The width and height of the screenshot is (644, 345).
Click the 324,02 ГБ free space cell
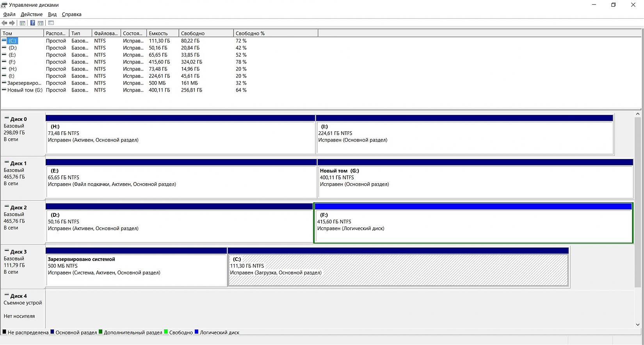[x=192, y=62]
